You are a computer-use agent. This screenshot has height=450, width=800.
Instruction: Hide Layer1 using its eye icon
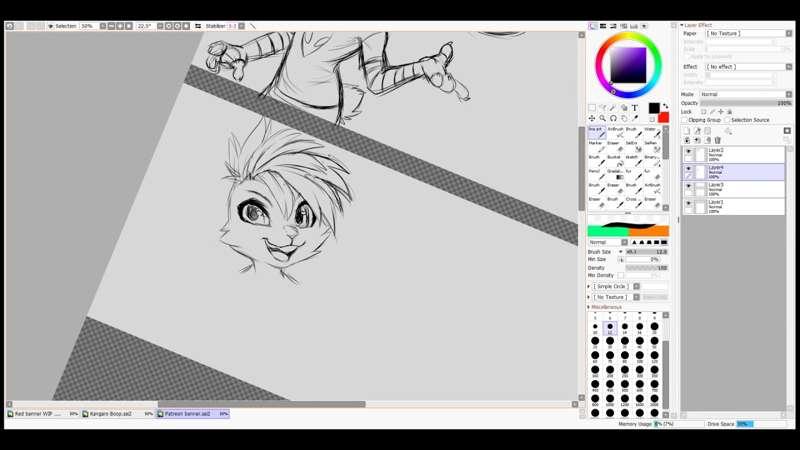coord(688,203)
